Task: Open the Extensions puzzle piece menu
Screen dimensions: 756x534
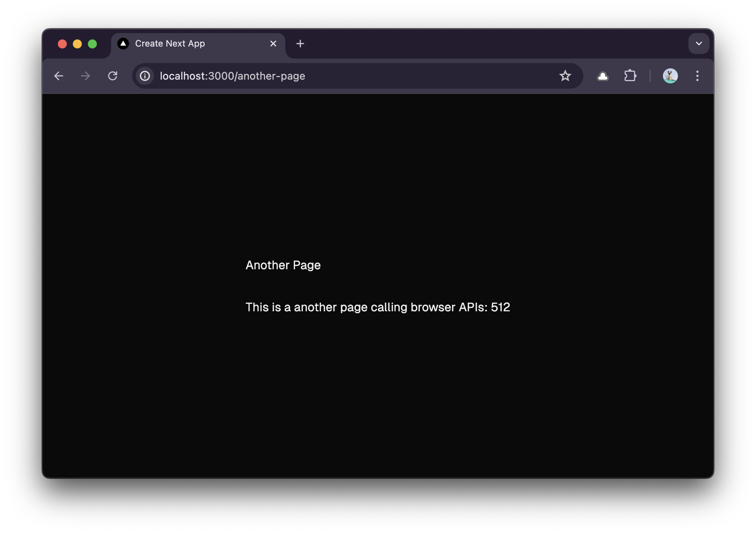Action: pyautogui.click(x=630, y=76)
